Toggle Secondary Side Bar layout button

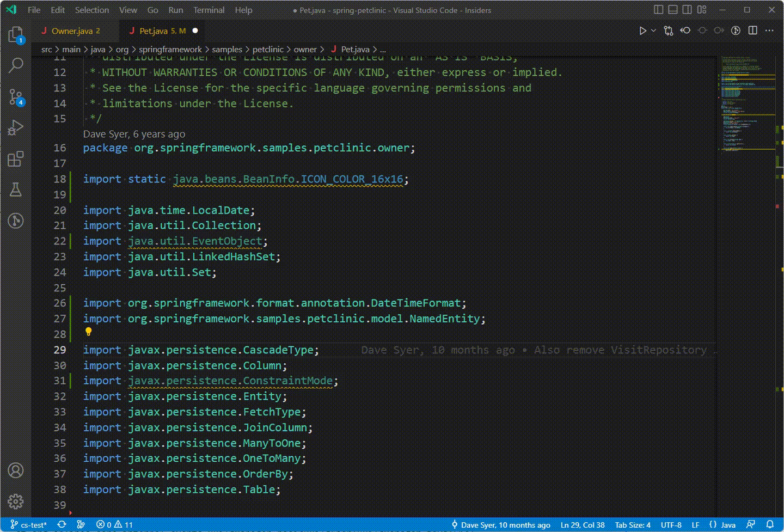[x=687, y=10]
